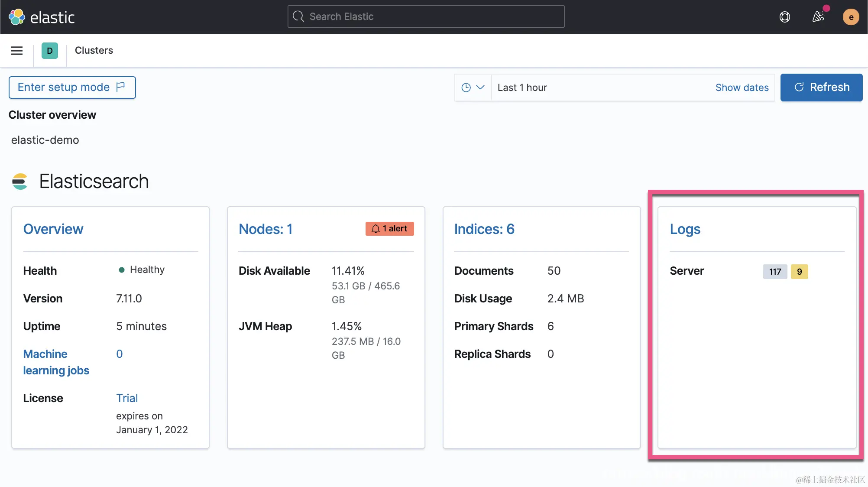Click the Clusters breadcrumb
This screenshot has width=868, height=487.
click(x=94, y=50)
